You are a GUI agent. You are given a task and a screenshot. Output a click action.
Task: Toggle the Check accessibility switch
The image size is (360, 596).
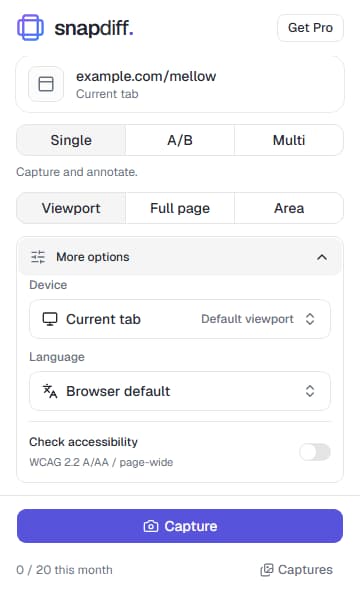pos(315,452)
